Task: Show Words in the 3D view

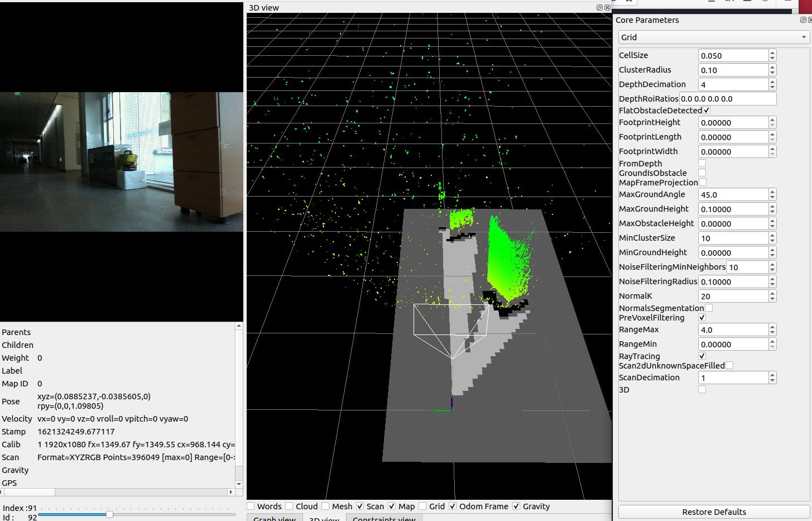Action: [251, 506]
